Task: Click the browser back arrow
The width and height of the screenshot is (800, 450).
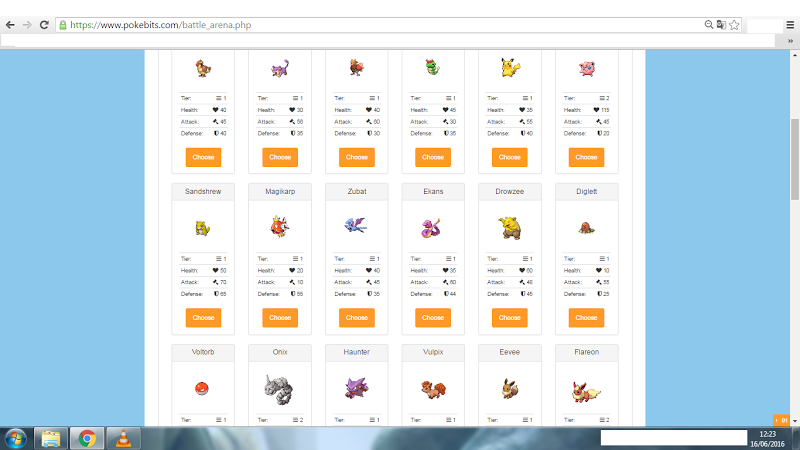Action: click(10, 25)
